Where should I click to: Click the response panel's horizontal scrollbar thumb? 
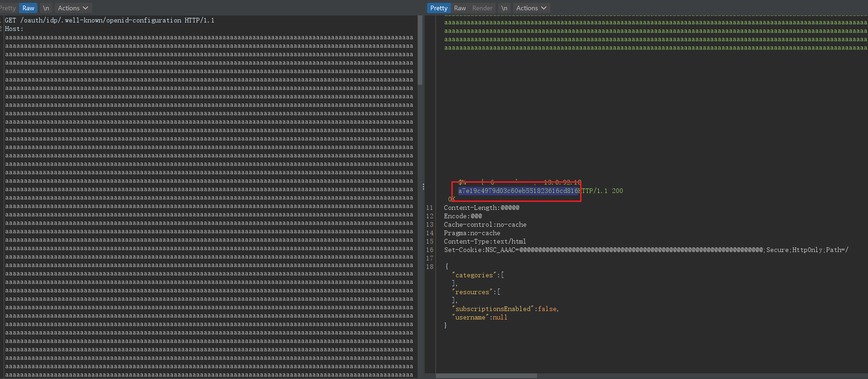486,376
